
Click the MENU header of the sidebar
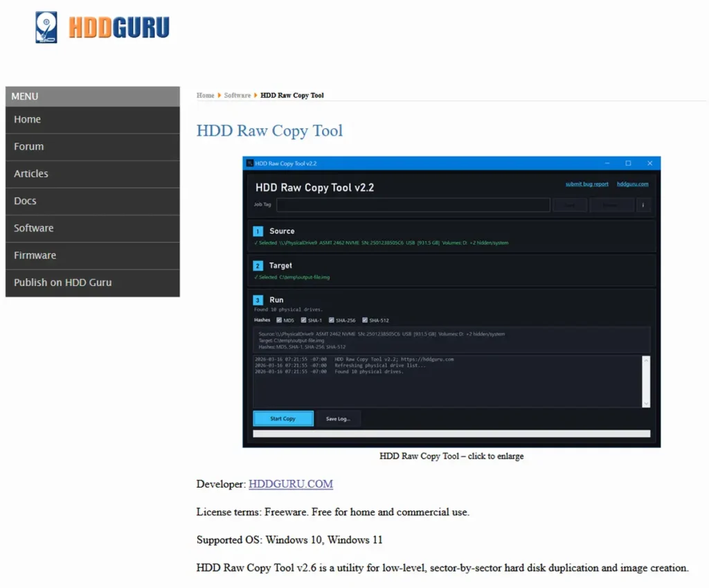tap(92, 96)
